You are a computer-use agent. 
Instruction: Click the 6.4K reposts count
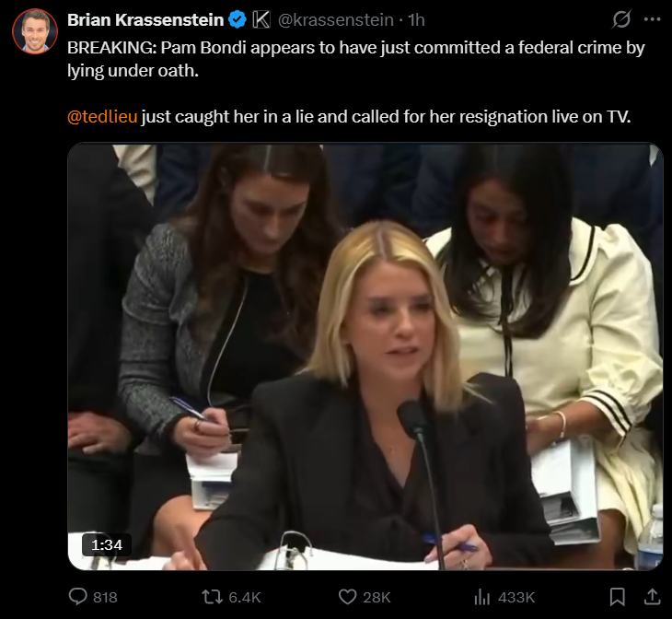pyautogui.click(x=245, y=597)
